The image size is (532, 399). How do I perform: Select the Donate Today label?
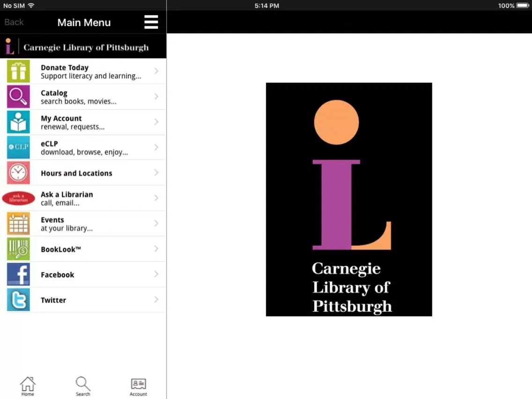pos(65,67)
